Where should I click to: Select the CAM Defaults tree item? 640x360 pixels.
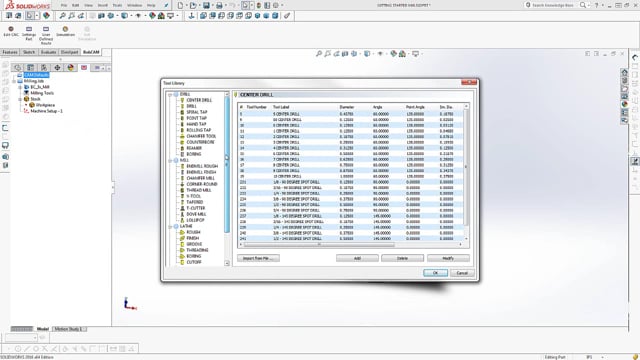point(36,75)
